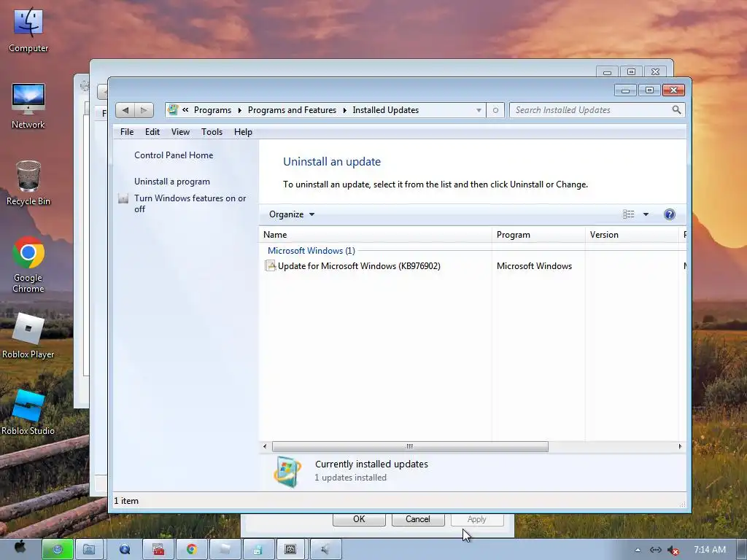The image size is (747, 560).
Task: Open the Computer desktop icon
Action: [28, 29]
